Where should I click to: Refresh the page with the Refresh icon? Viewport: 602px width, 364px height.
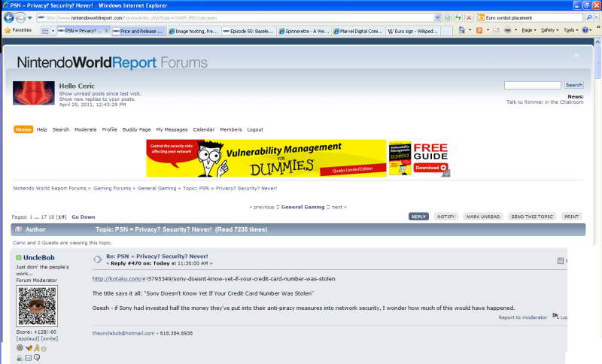coord(458,17)
